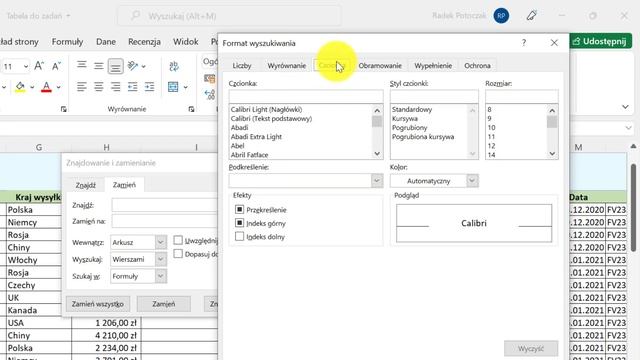Open the Font group dialog launcher

[64, 109]
